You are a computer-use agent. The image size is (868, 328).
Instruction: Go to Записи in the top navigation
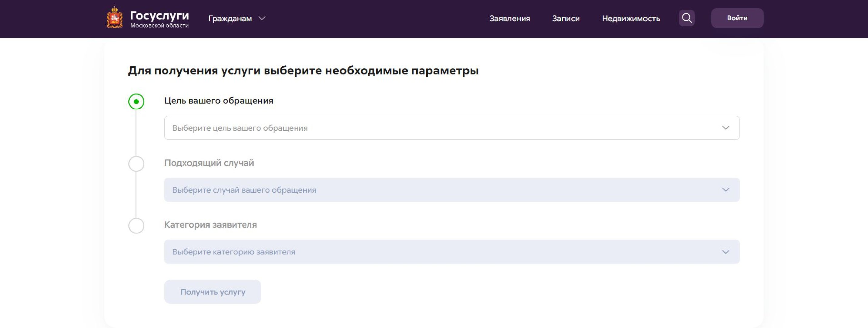click(x=566, y=19)
